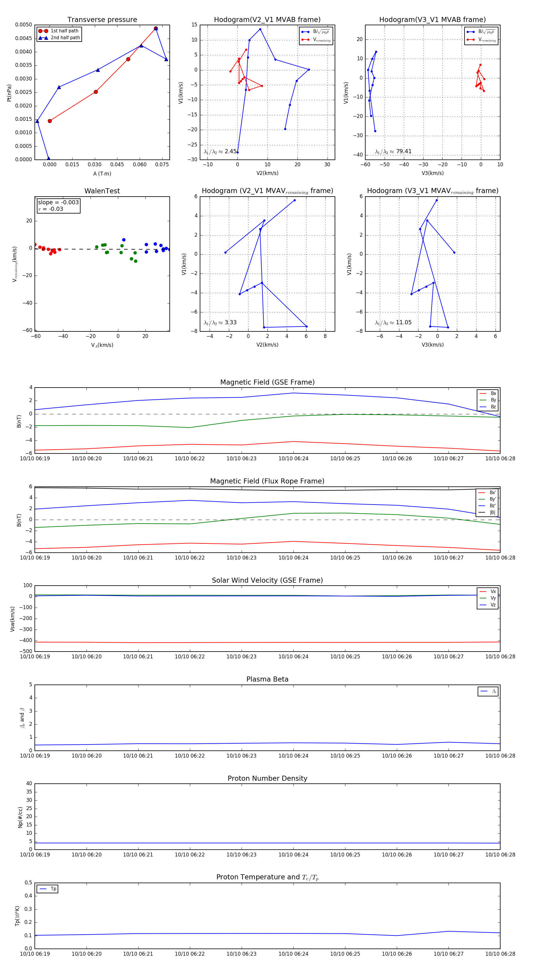Select the By' legend entry in Flux Rope Frame
The width and height of the screenshot is (535, 980).
click(487, 499)
